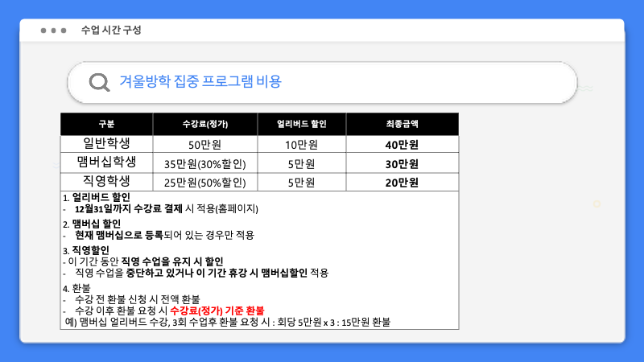
Task: Click the magnifying glass search icon
Action: (100, 83)
